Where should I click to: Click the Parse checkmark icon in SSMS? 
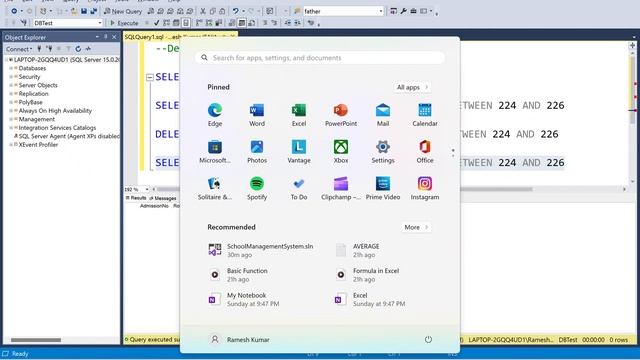tap(156, 23)
